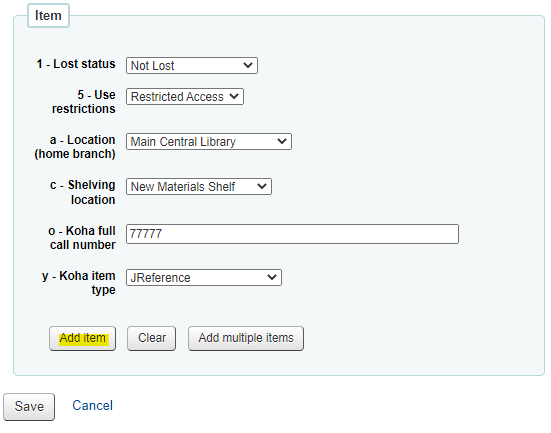551x433 pixels.
Task: Click the Item fieldset legend
Action: coord(48,16)
